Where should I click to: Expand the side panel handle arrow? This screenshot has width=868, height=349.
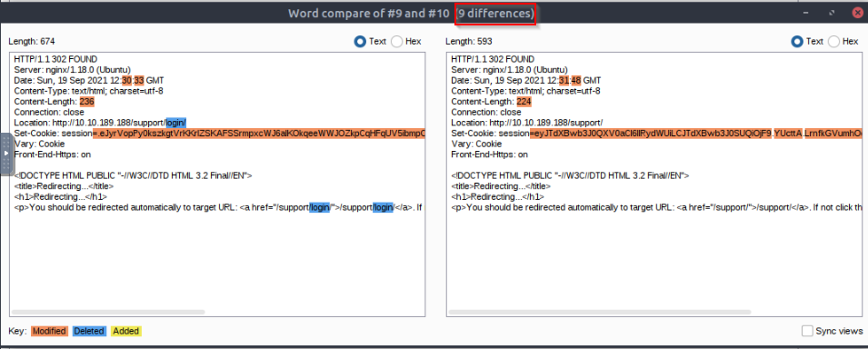point(6,153)
